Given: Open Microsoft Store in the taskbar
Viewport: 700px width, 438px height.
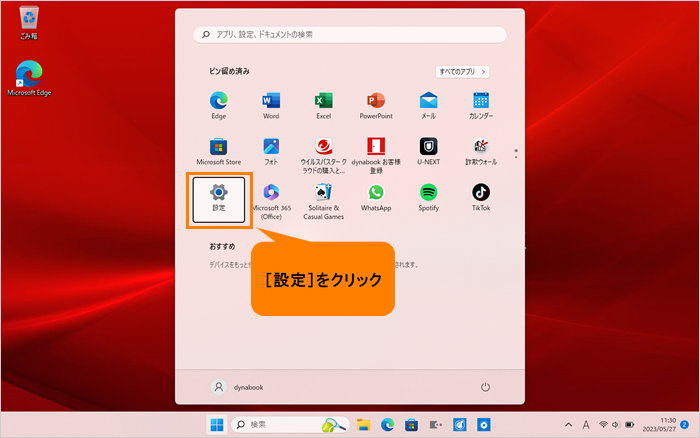Looking at the screenshot, I should tap(411, 425).
